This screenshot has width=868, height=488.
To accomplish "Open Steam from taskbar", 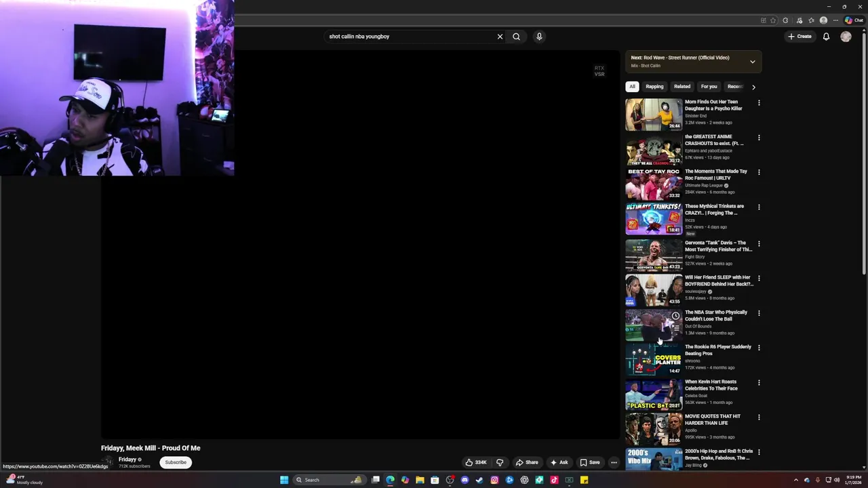I will (x=479, y=480).
